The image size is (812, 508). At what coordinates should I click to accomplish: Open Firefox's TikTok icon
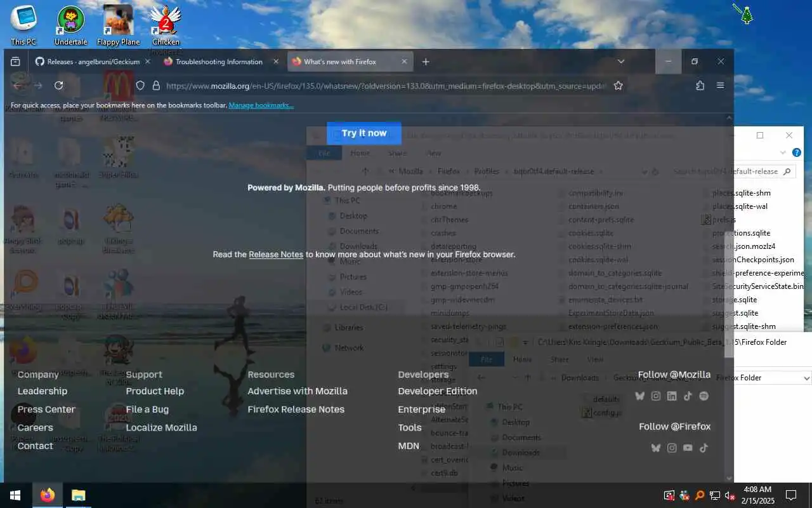coord(704,448)
